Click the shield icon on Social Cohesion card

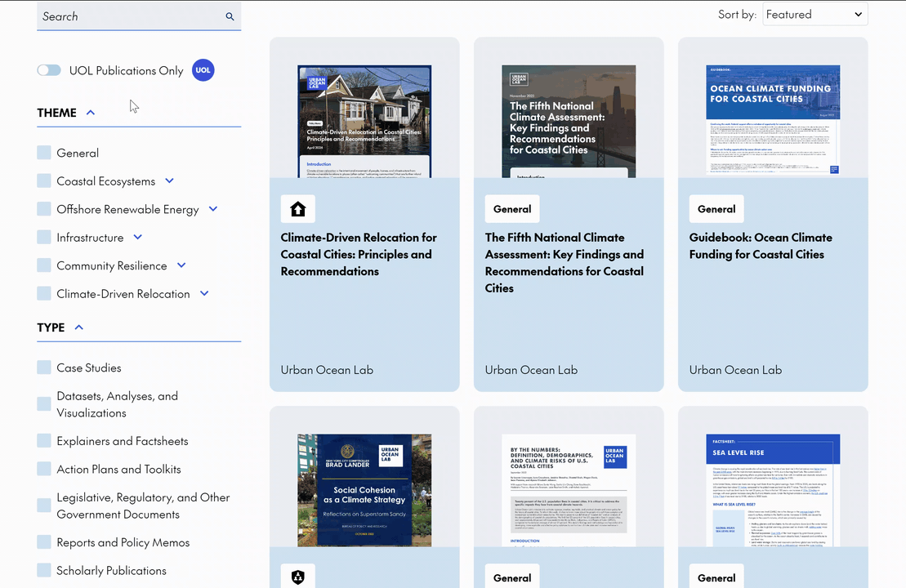(298, 577)
